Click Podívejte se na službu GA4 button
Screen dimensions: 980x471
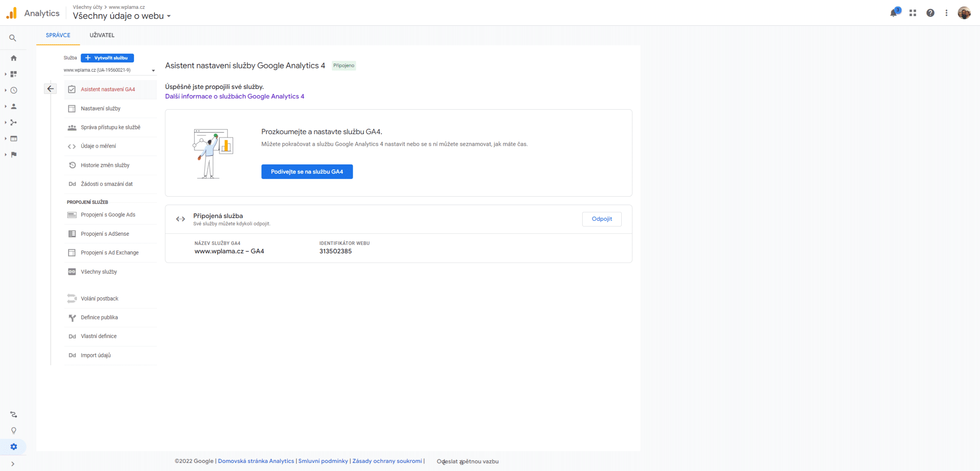pos(307,172)
